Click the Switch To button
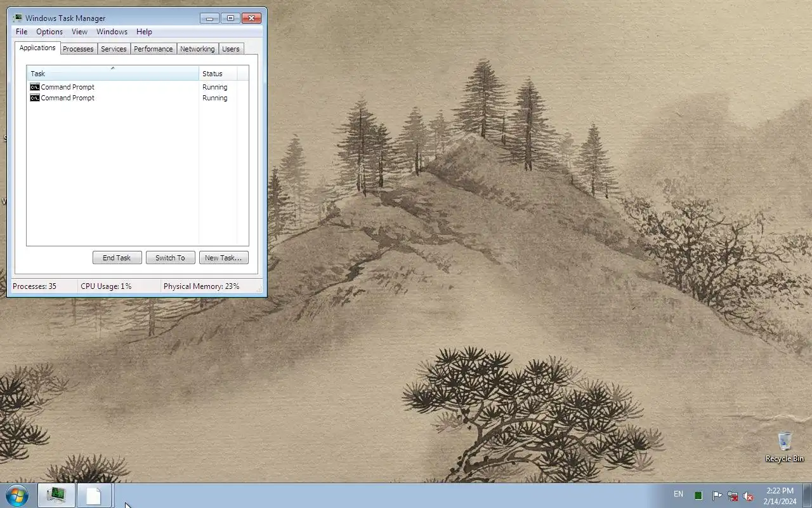The image size is (812, 508). [x=170, y=258]
